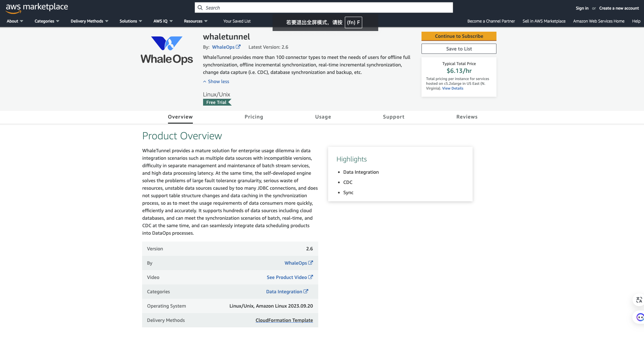Expand the Resources dropdown
Screen dimensions: 644x342
point(196,21)
